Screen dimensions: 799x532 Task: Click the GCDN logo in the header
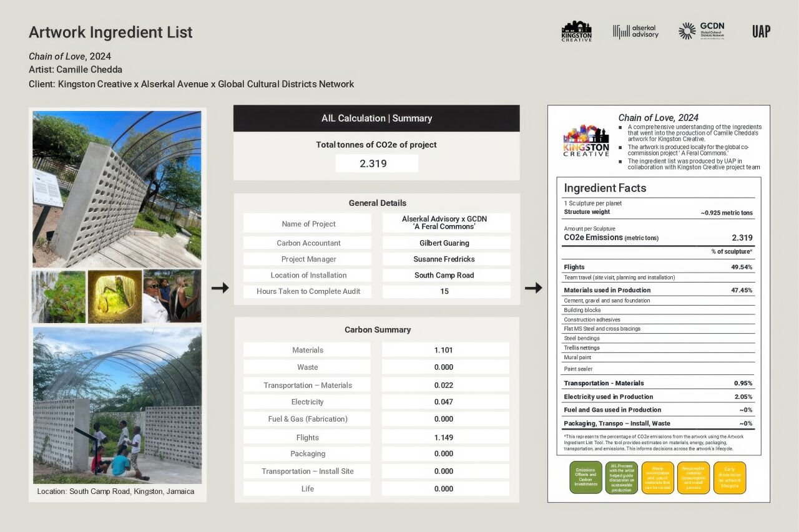[x=702, y=31]
